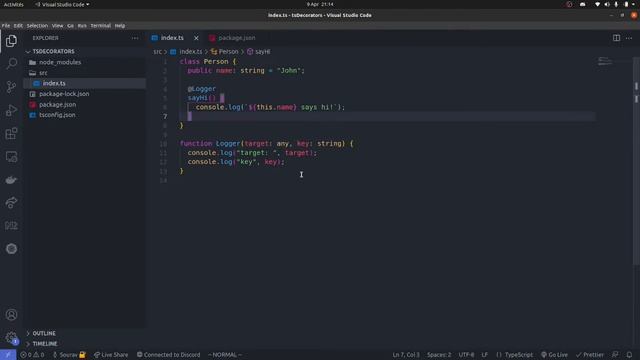Click the Discord tray icon in top bar
The image size is (640, 360).
[582, 4]
